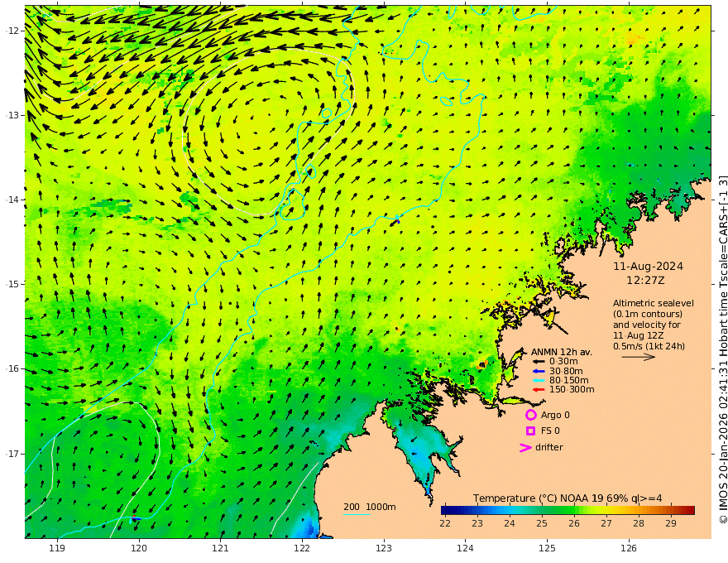Click the magenta FS square symbol
The height and width of the screenshot is (563, 728).
click(530, 431)
